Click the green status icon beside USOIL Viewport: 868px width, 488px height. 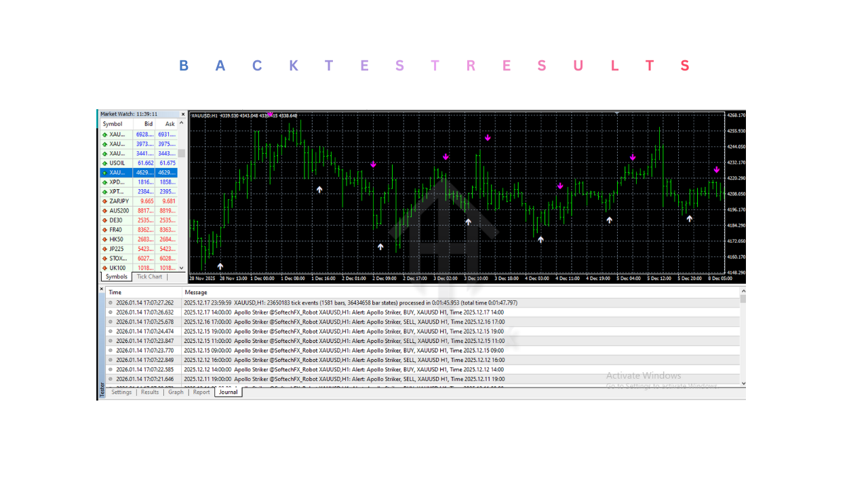(x=105, y=163)
